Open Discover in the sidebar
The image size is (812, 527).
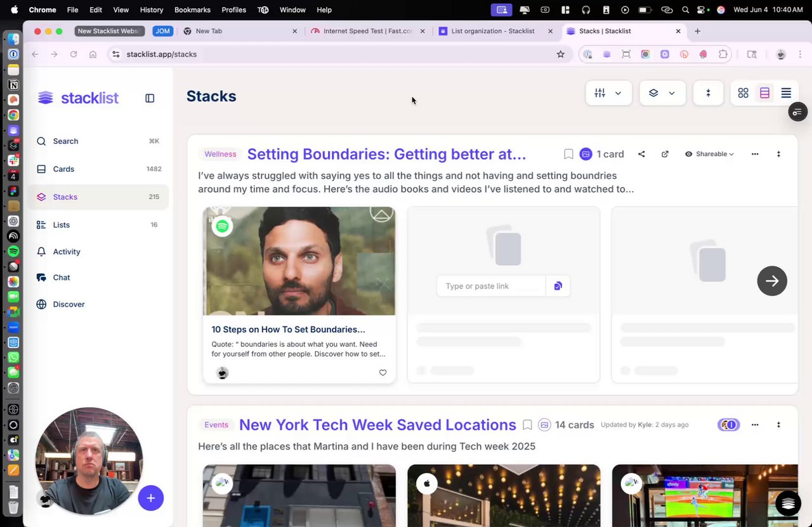[98, 304]
